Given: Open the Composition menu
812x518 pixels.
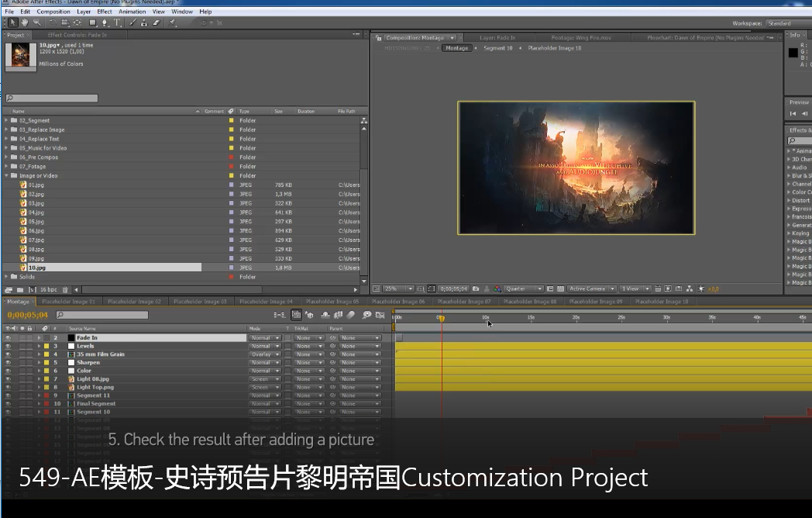Looking at the screenshot, I should (x=53, y=12).
